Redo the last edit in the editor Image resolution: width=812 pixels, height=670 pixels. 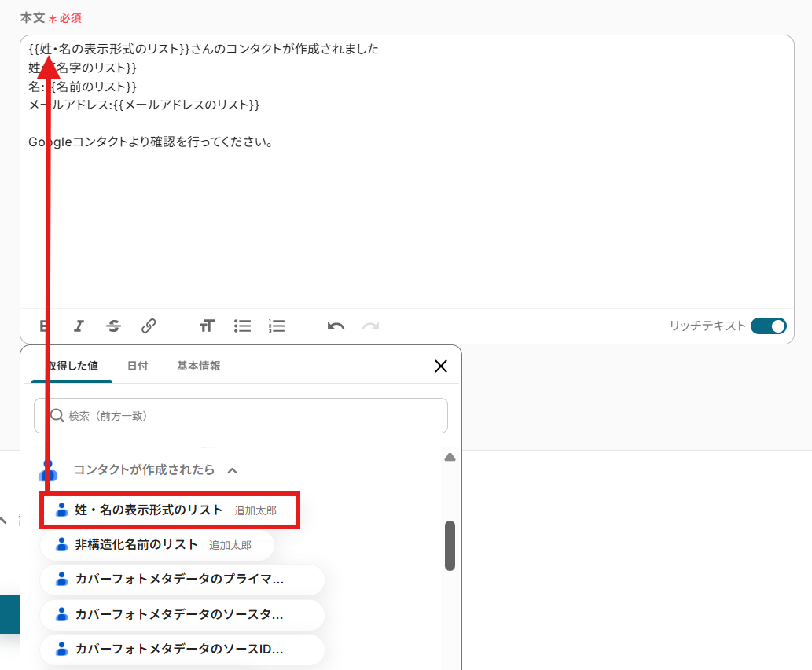coord(369,326)
